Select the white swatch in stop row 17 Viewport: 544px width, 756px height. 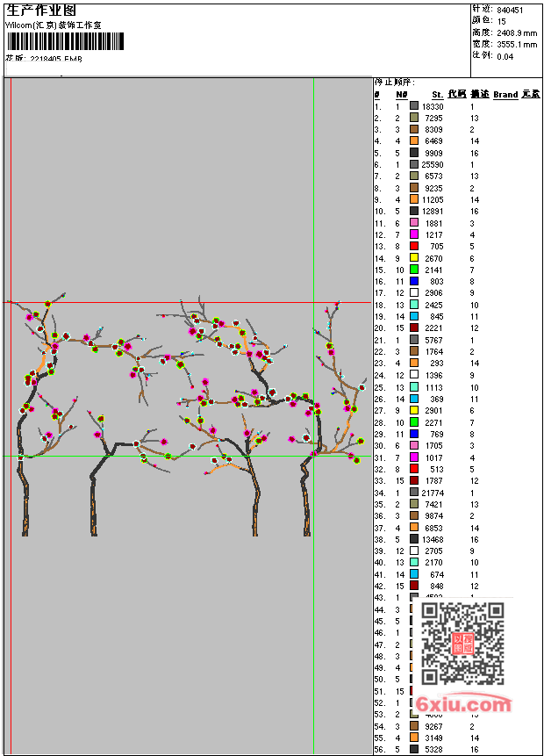click(x=414, y=293)
